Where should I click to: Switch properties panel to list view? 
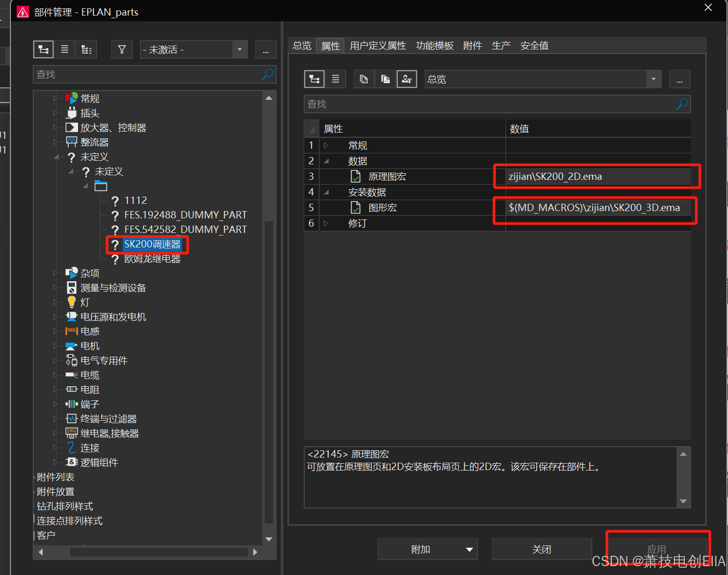pyautogui.click(x=335, y=79)
